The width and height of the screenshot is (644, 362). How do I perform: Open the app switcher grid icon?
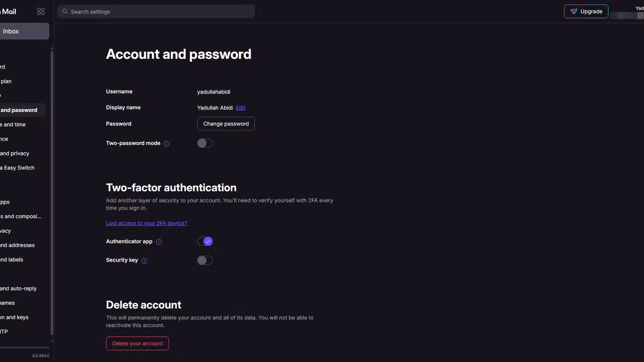coord(41,12)
